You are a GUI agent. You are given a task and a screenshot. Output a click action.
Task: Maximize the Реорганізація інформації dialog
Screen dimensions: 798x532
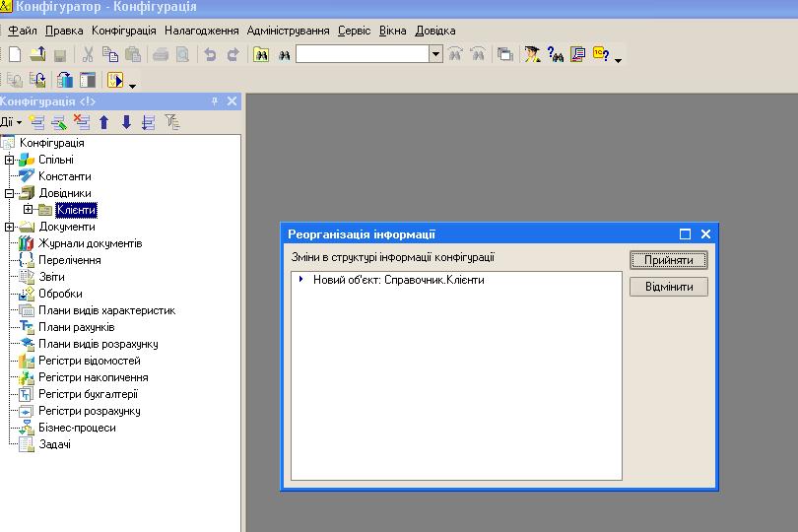coord(685,234)
